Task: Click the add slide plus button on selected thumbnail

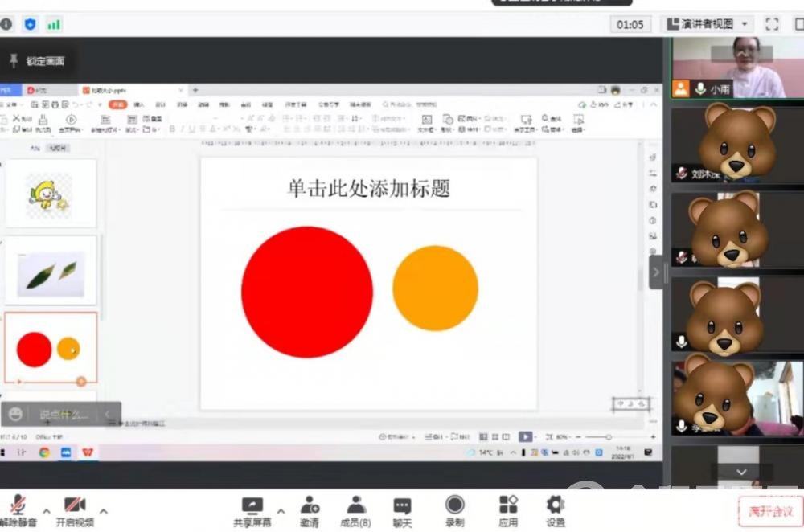Action: 81,381
